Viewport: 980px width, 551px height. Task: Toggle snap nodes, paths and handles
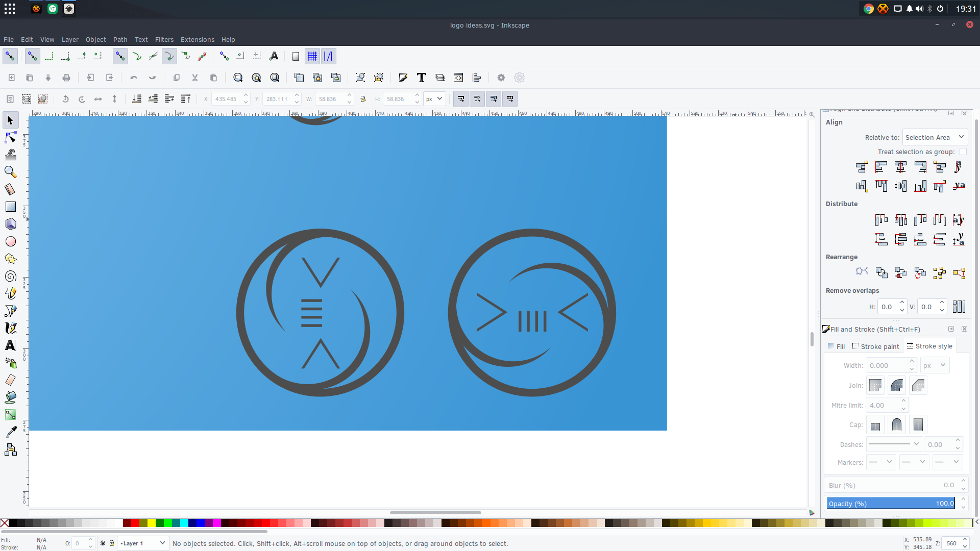(120, 56)
